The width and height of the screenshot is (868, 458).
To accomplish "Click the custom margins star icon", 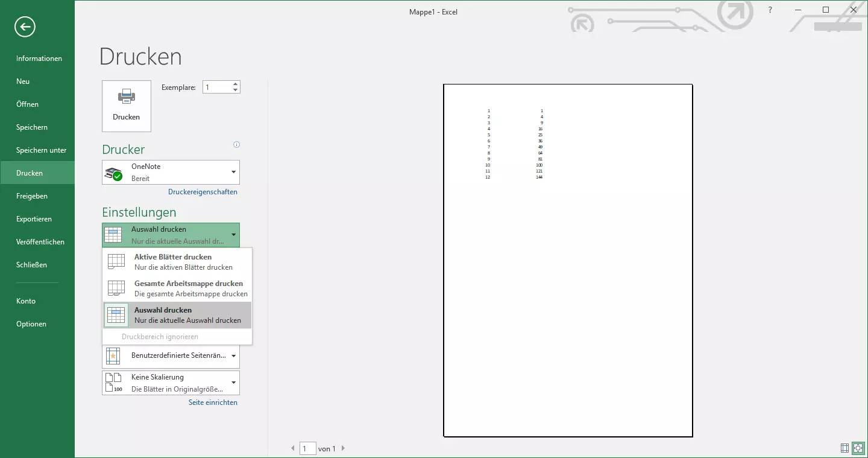I will [113, 356].
